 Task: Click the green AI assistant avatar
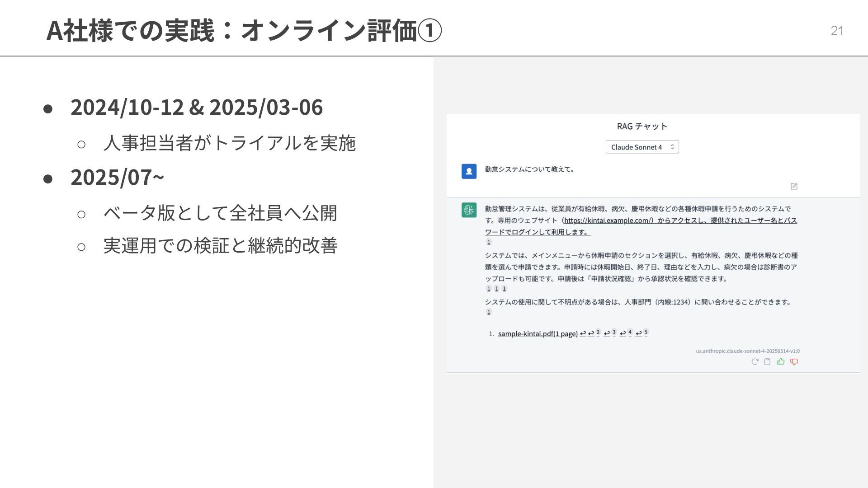469,210
